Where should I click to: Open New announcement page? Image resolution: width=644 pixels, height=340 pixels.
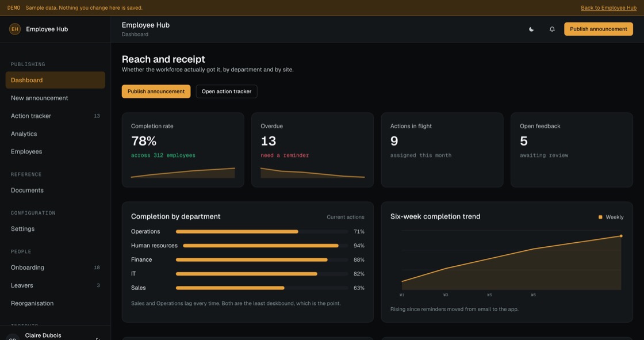pyautogui.click(x=55, y=98)
